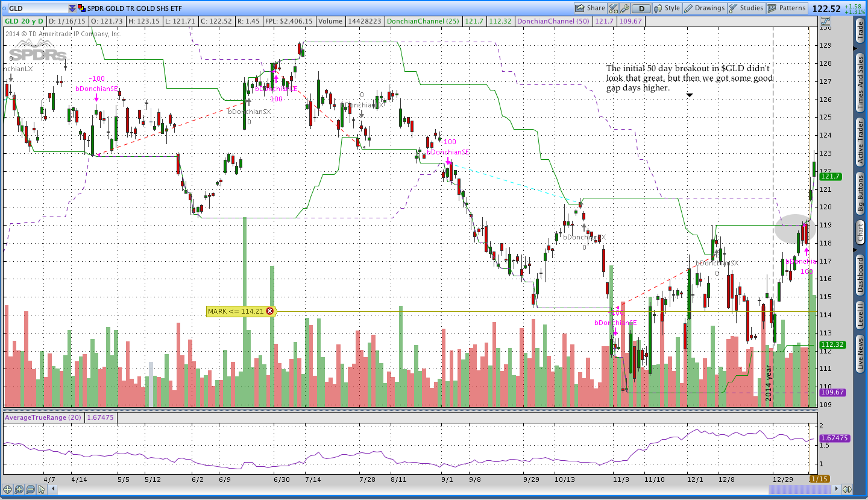Open the symbol dropdown arrow next to GLD
868x500 pixels.
(x=72, y=8)
